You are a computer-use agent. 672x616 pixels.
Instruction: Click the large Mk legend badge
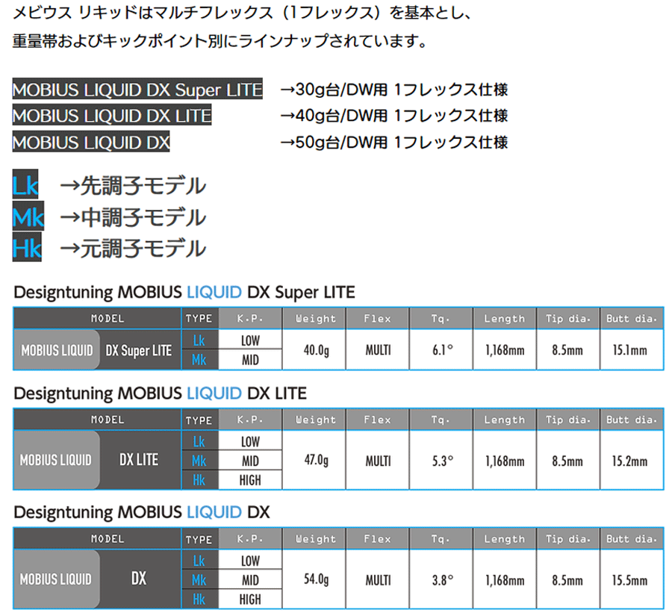[x=28, y=216]
